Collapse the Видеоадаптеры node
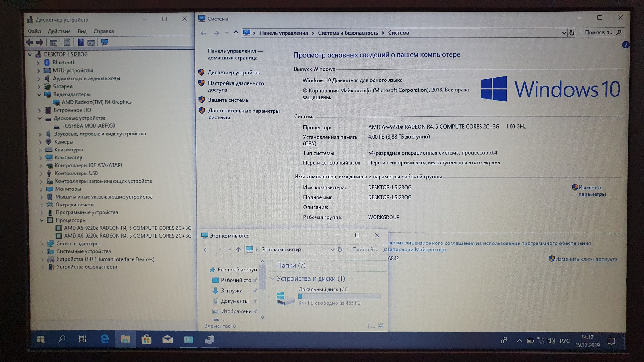 click(x=39, y=94)
